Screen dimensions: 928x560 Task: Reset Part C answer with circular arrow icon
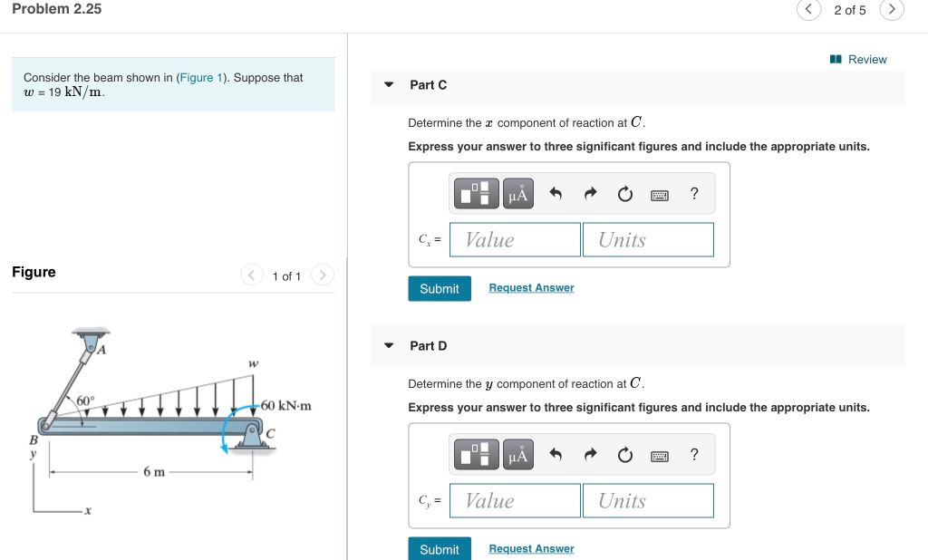tap(624, 193)
